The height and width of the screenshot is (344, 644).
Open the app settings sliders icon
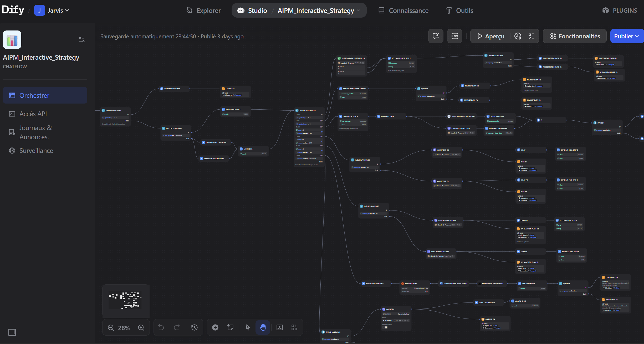(82, 40)
